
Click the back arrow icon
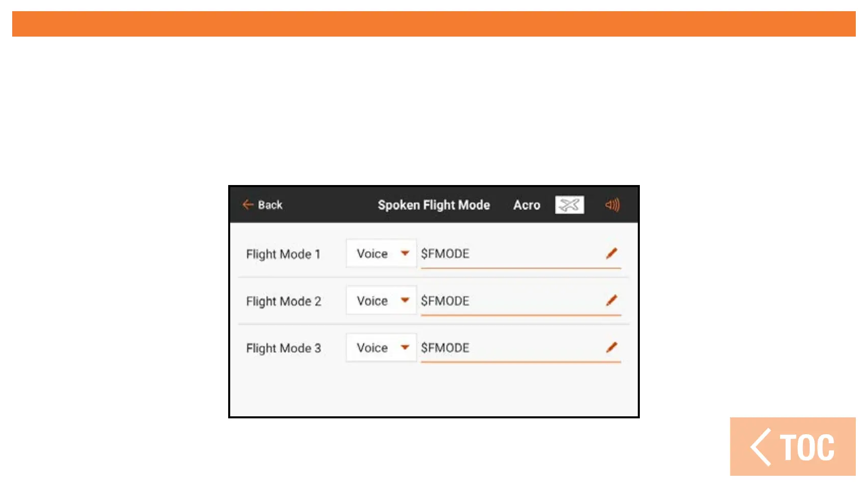click(x=248, y=205)
